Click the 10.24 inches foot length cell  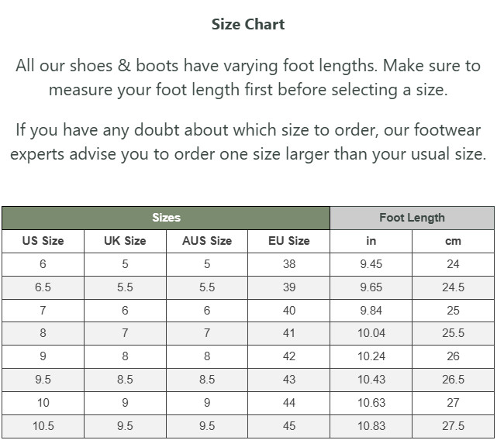371,356
